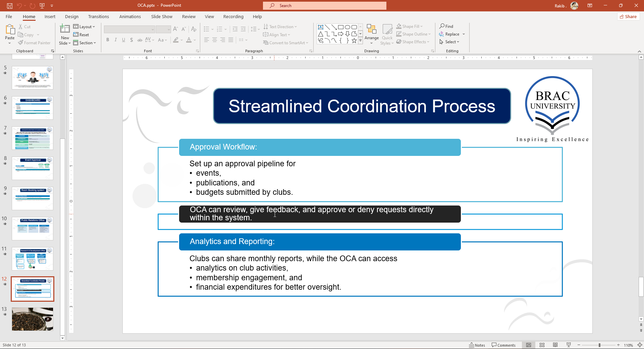Switch to Reading View icon
The image size is (644, 349).
(555, 345)
